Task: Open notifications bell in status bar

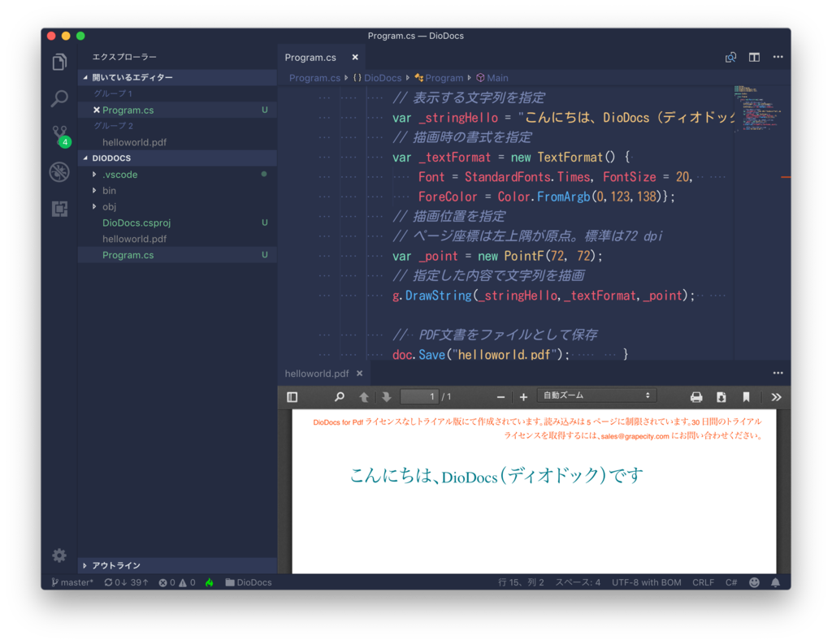Action: point(775,582)
